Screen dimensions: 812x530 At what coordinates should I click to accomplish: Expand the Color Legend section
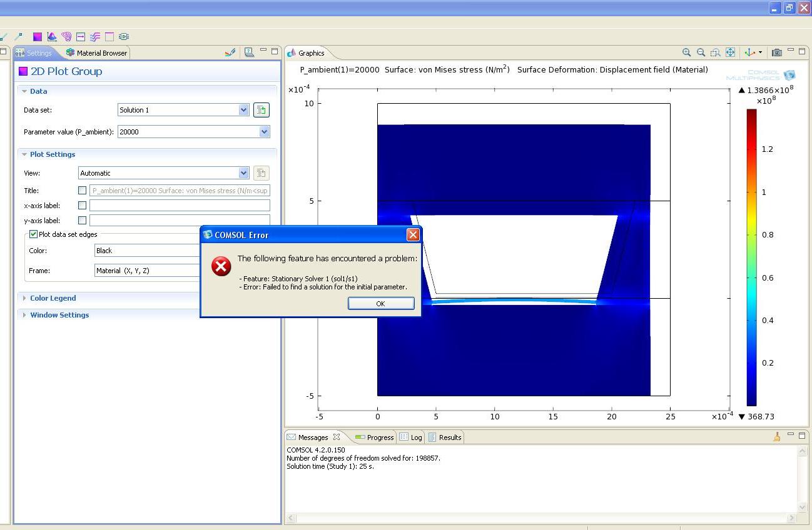point(53,298)
